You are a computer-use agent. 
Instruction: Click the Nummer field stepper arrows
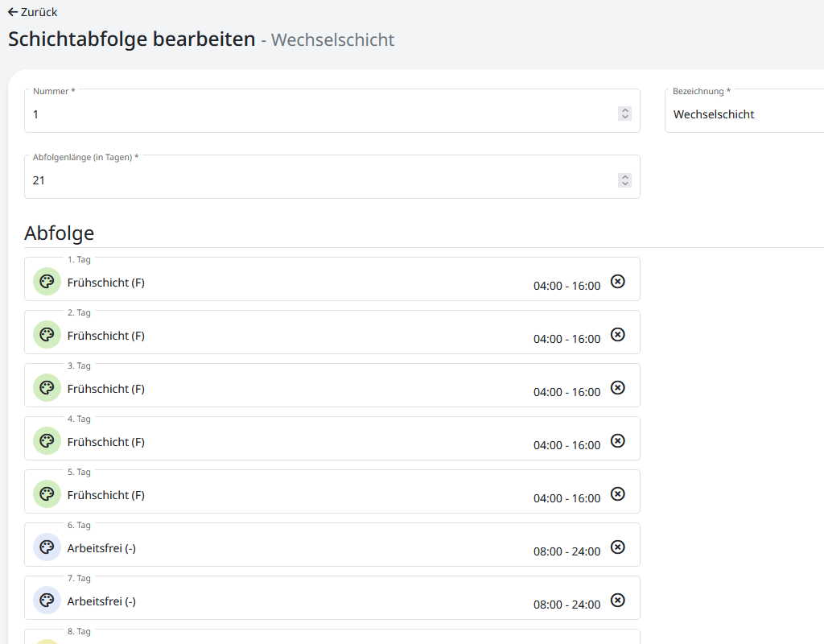pyautogui.click(x=624, y=114)
